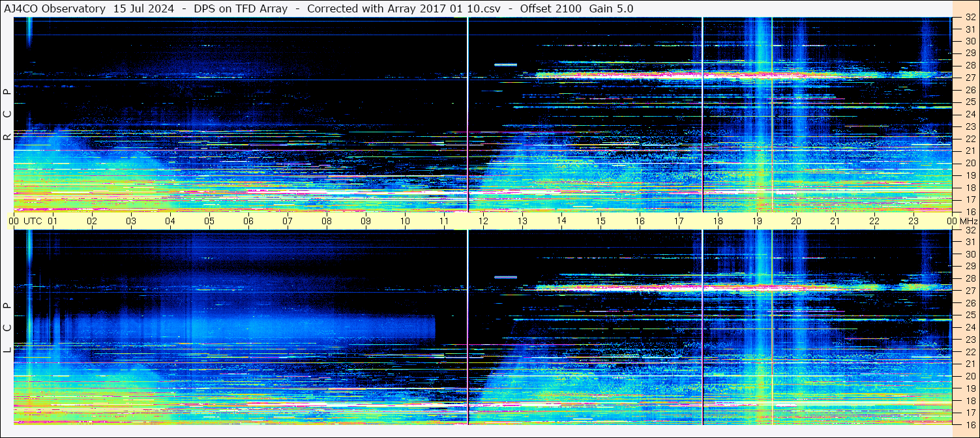The height and width of the screenshot is (438, 980).
Task: Click the 20 MHz label on RCP scale
Action: point(970,163)
